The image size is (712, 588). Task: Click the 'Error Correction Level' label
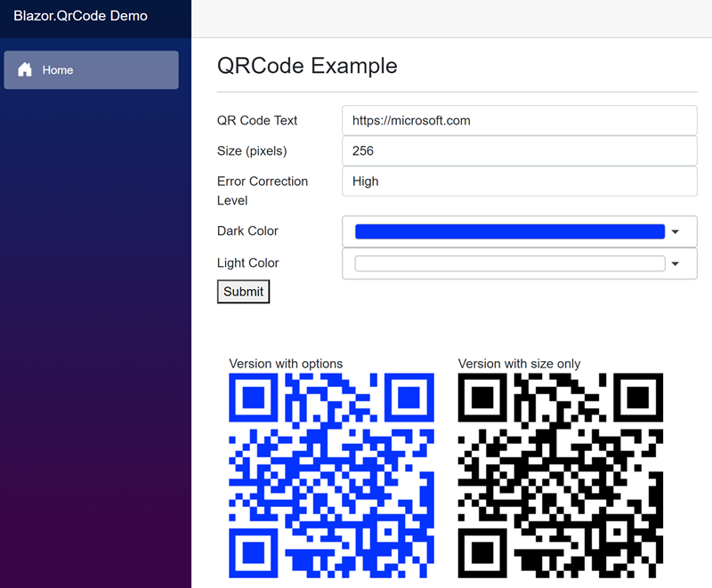point(263,191)
